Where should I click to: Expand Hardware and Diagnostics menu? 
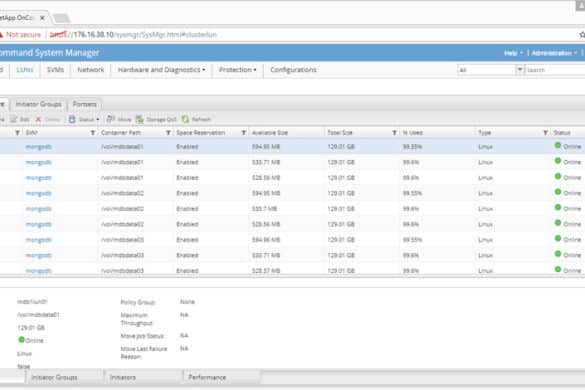point(162,70)
